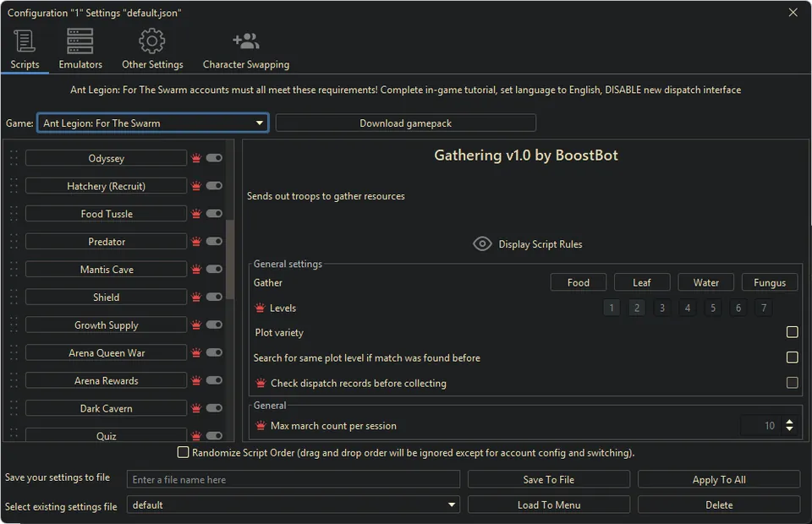Toggle the Mantis Cave script switch
Screen dimensions: 812x524
coord(214,269)
